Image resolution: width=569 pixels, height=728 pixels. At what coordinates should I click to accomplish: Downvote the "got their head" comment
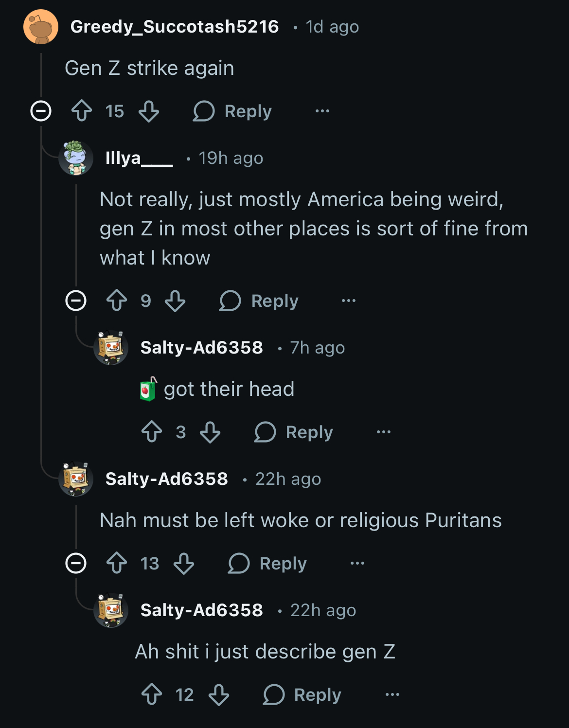point(210,432)
